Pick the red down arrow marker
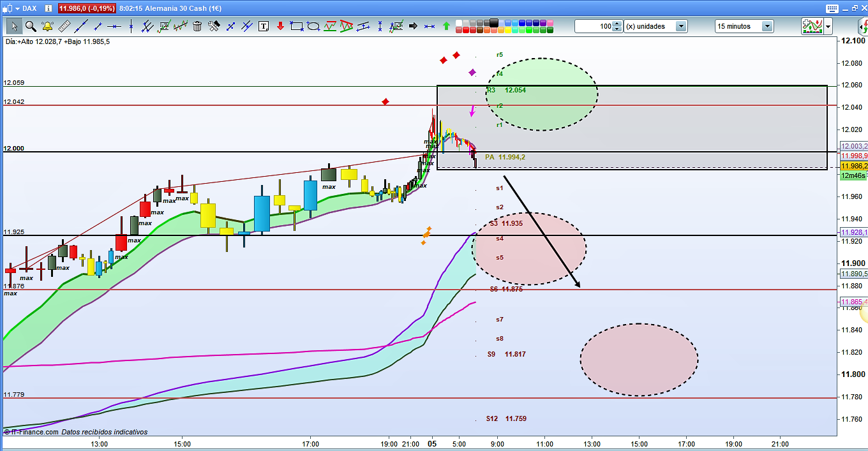Viewport: 868px width, 451px height. (280, 26)
